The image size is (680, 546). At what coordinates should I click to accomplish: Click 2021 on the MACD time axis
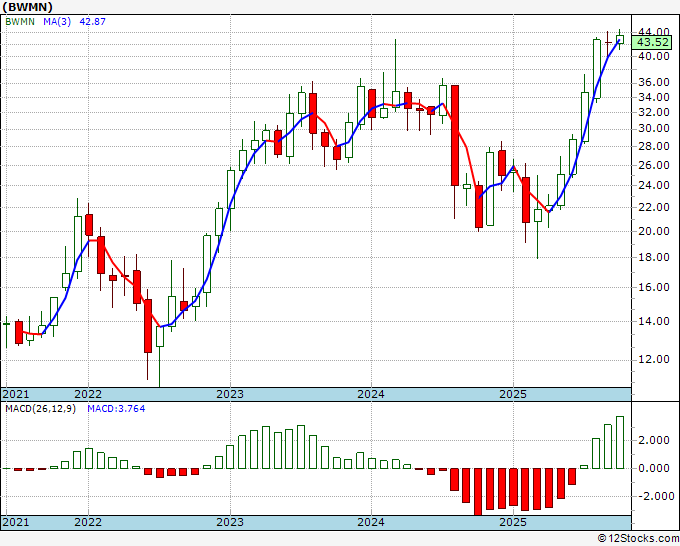coord(16,522)
